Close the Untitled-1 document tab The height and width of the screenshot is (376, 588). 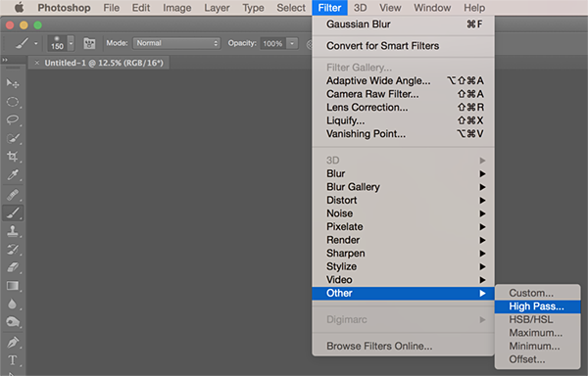click(x=37, y=63)
